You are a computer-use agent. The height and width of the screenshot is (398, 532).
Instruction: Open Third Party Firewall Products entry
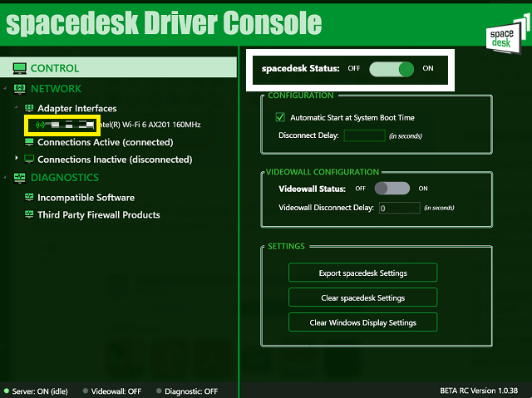tap(99, 215)
